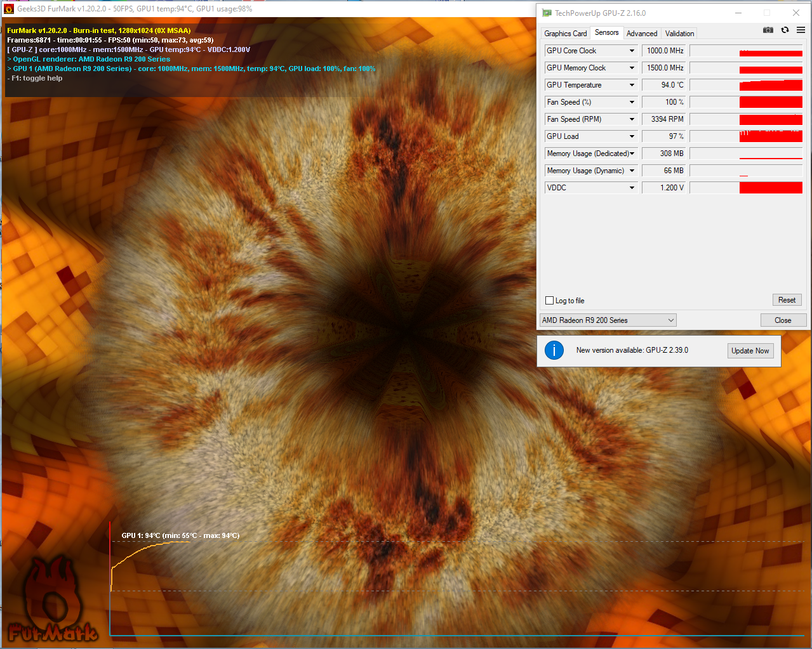Screen dimensions: 812x649
Task: Click the FurMark GPU temperature graph label
Action: coord(180,535)
